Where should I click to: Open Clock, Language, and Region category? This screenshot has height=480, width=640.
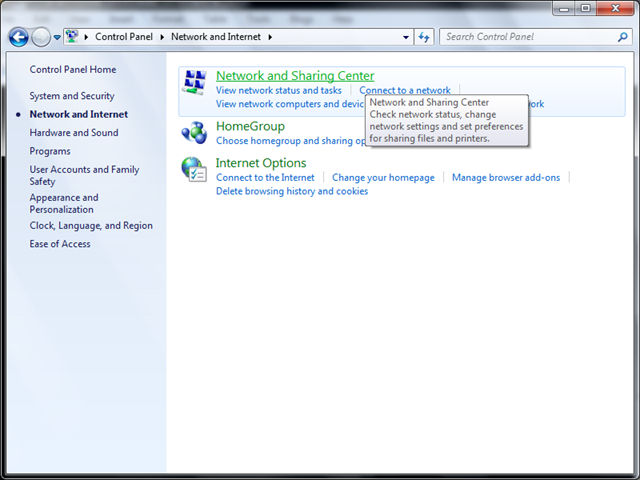[x=91, y=225]
